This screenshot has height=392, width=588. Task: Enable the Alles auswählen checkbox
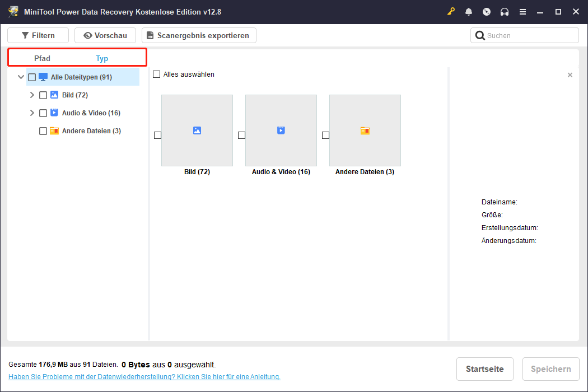[156, 74]
